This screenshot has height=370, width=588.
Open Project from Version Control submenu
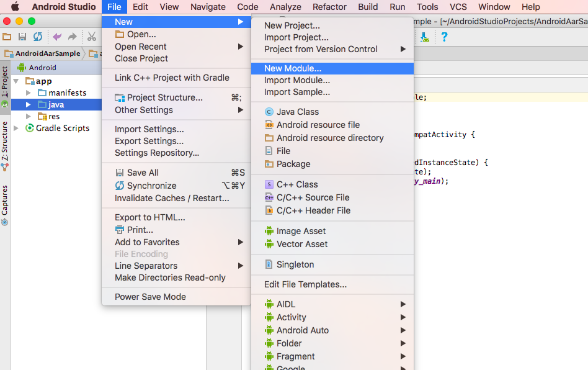(332, 49)
